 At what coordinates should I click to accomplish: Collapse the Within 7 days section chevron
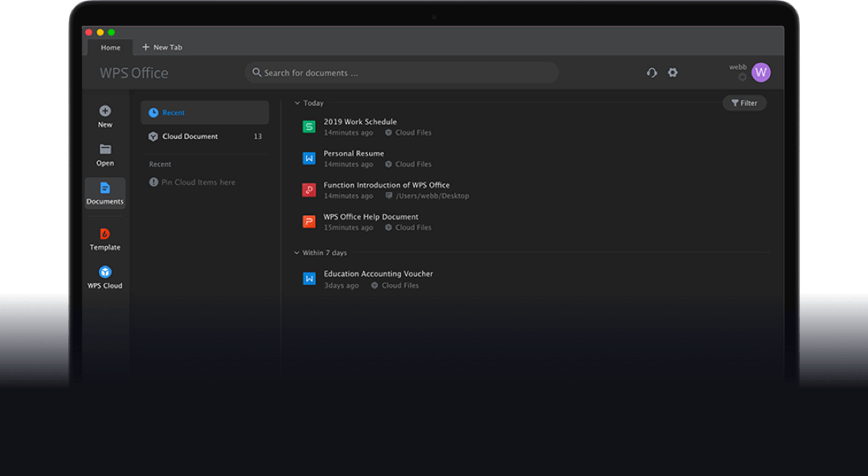(x=297, y=252)
